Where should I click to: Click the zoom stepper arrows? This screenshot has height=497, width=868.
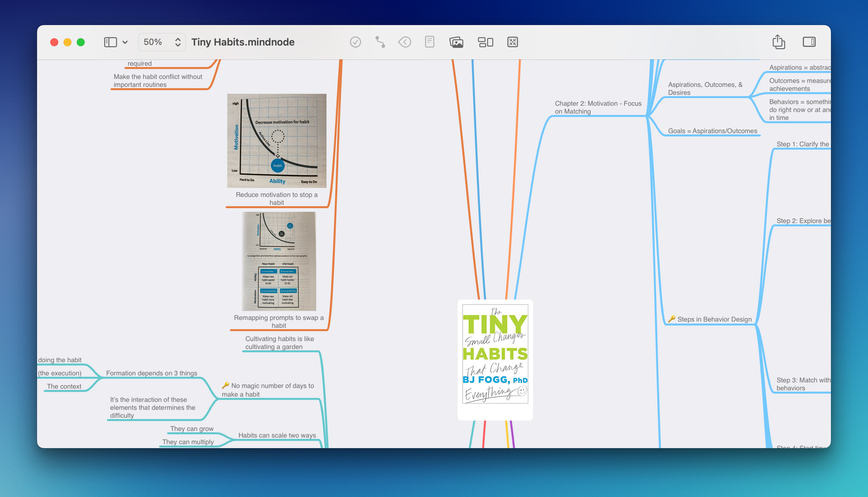coord(178,42)
